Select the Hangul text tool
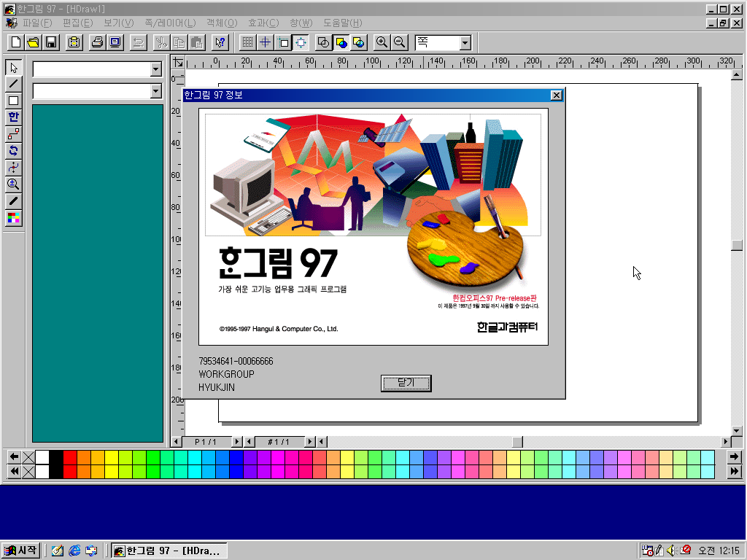The width and height of the screenshot is (747, 560). click(13, 117)
